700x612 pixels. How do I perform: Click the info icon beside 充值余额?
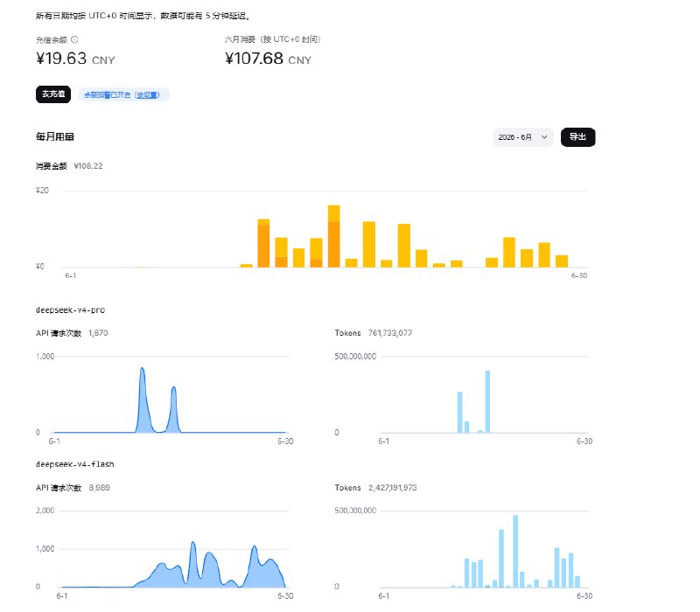point(74,39)
